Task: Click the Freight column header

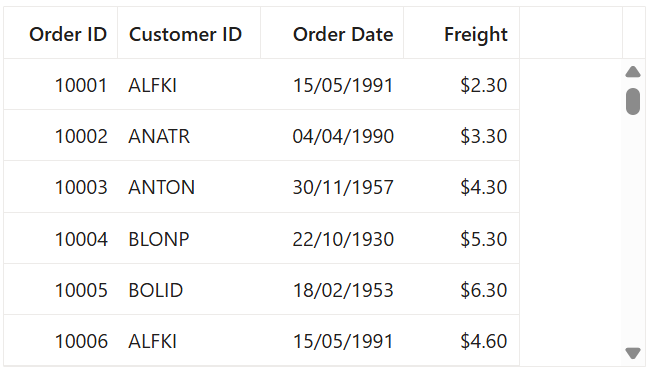Action: click(x=462, y=33)
